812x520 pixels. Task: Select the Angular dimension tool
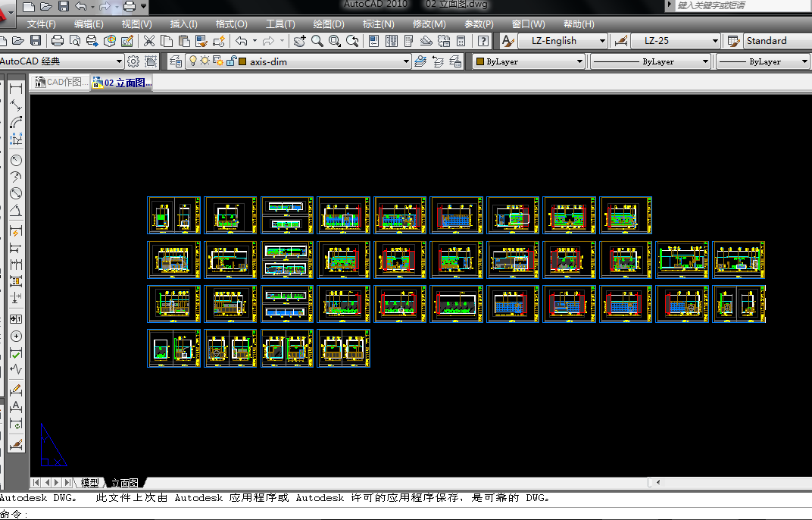[16, 211]
